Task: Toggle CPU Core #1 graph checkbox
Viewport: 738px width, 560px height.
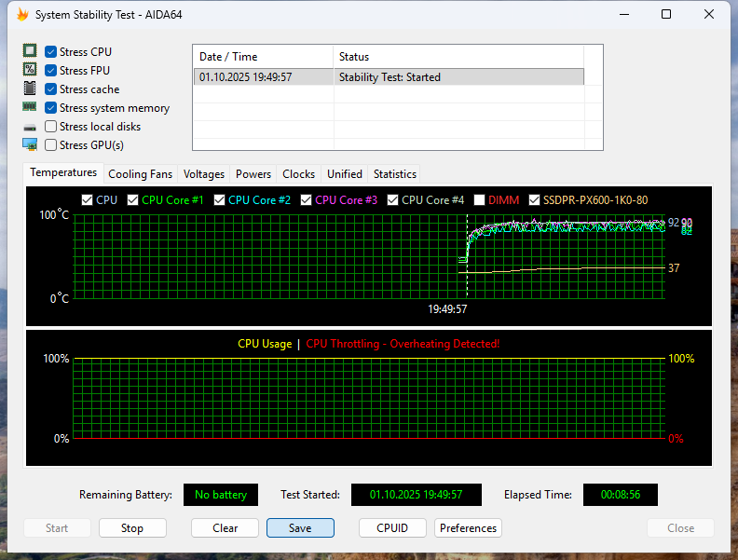Action: point(132,200)
